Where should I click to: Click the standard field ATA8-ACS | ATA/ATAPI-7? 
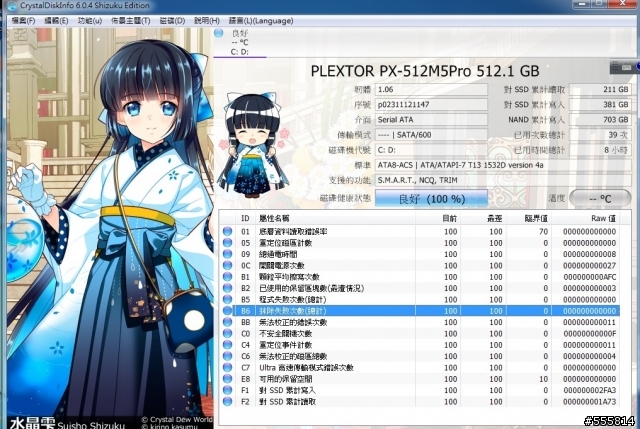pyautogui.click(x=503, y=165)
